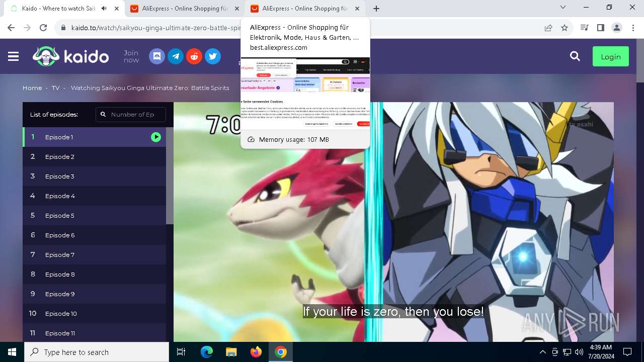Launch Microsoft Edge from taskbar

pyautogui.click(x=207, y=352)
